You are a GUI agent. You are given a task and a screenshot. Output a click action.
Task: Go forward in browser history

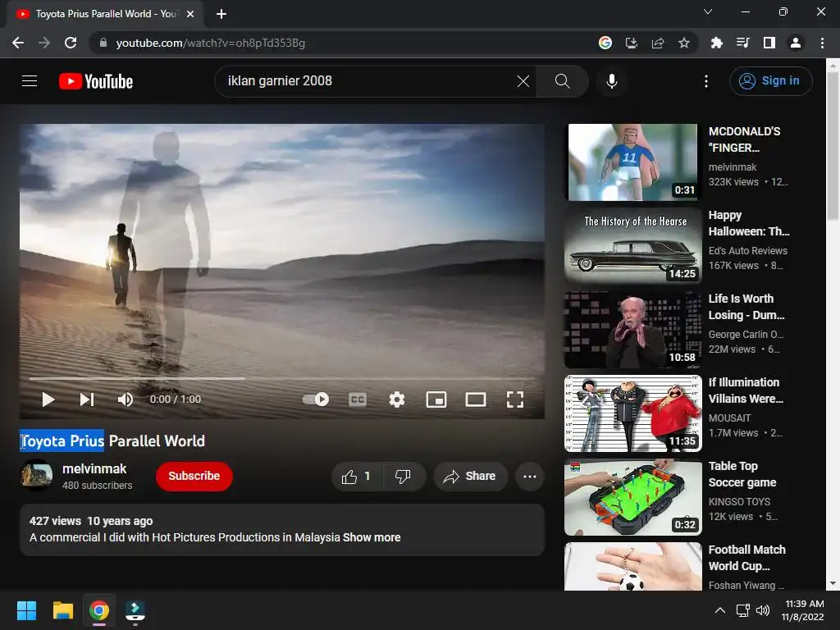tap(44, 43)
